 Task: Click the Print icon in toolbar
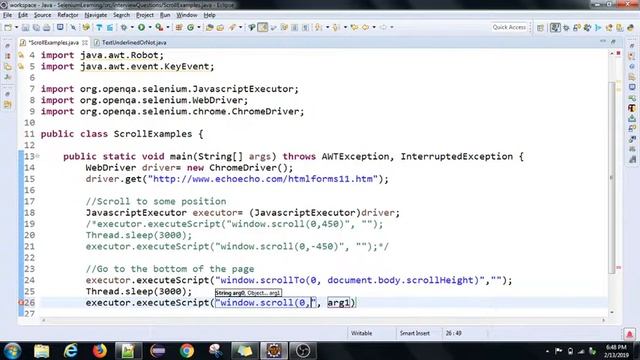pyautogui.click(x=47, y=27)
